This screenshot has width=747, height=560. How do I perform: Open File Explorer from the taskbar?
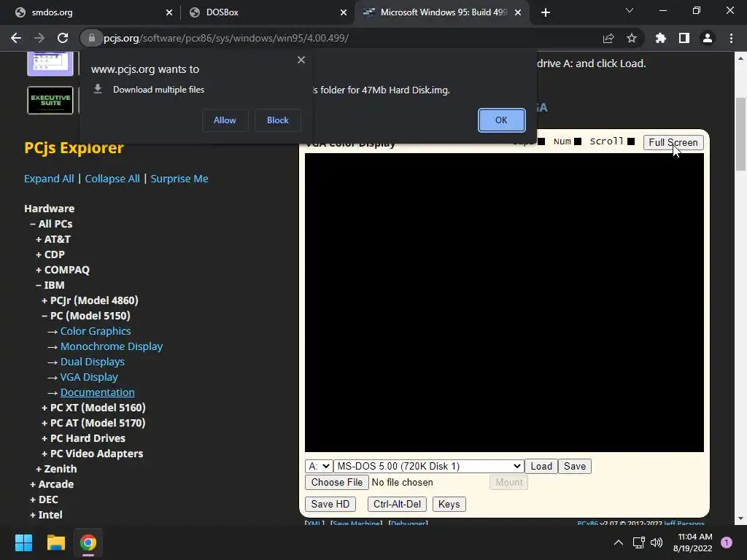(55, 542)
